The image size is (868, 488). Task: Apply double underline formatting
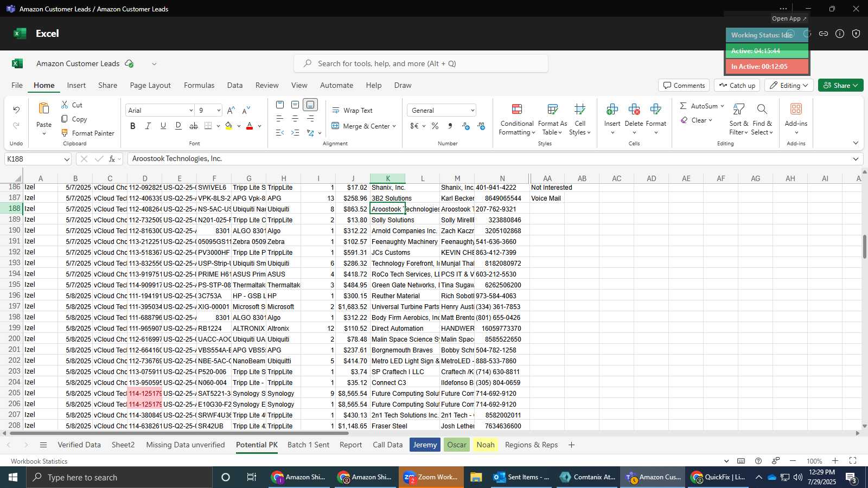click(178, 126)
